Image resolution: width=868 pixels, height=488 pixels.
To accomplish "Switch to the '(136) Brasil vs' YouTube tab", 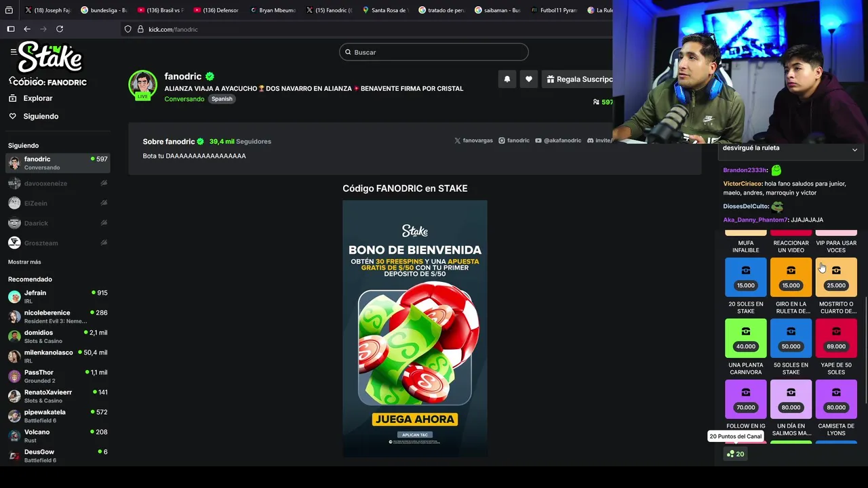I will click(159, 10).
